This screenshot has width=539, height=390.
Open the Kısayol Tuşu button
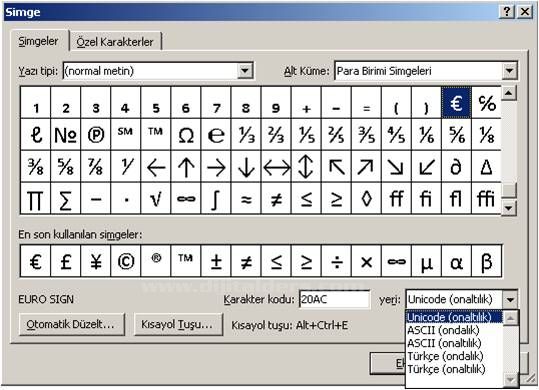click(178, 324)
